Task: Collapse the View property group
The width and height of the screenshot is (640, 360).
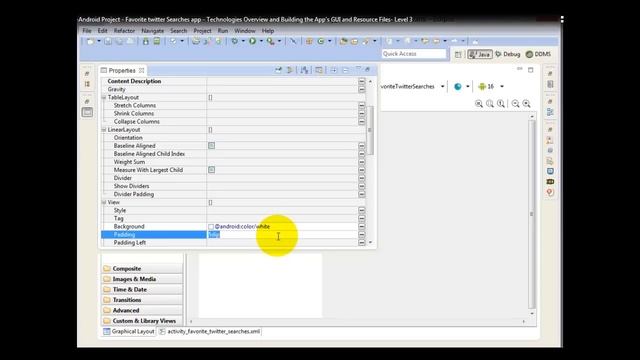Action: [x=104, y=202]
